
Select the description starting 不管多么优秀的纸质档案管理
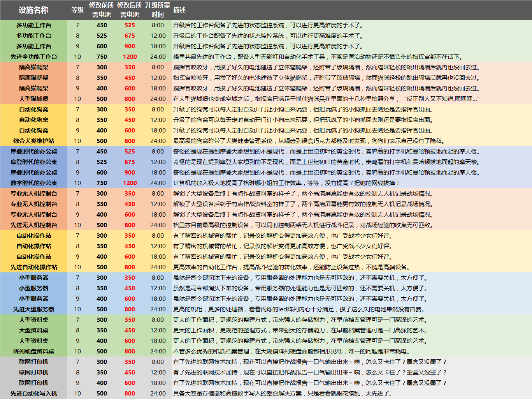point(291,351)
